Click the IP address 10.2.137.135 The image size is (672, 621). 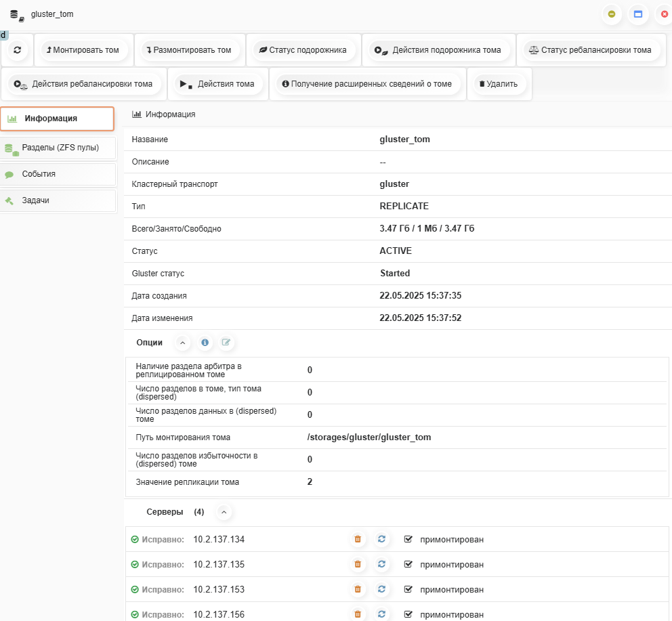tap(219, 564)
